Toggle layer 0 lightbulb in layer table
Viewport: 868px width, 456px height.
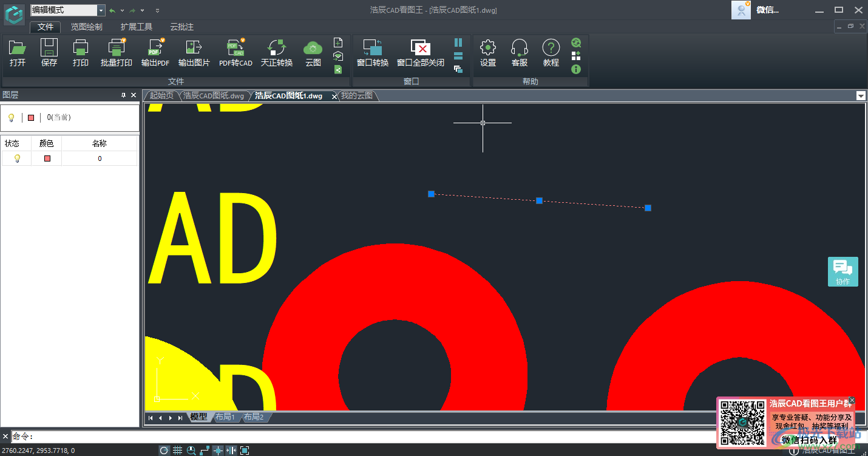tap(17, 158)
